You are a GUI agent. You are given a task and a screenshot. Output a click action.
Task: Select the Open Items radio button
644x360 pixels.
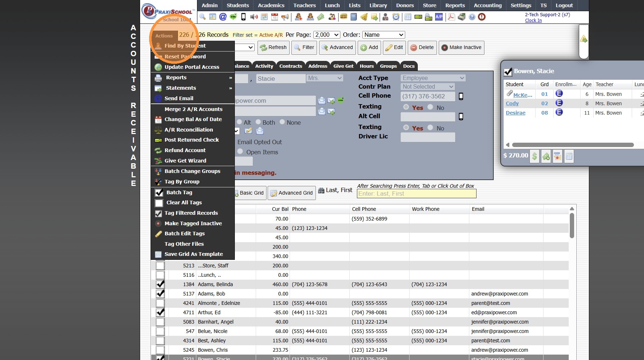point(240,152)
